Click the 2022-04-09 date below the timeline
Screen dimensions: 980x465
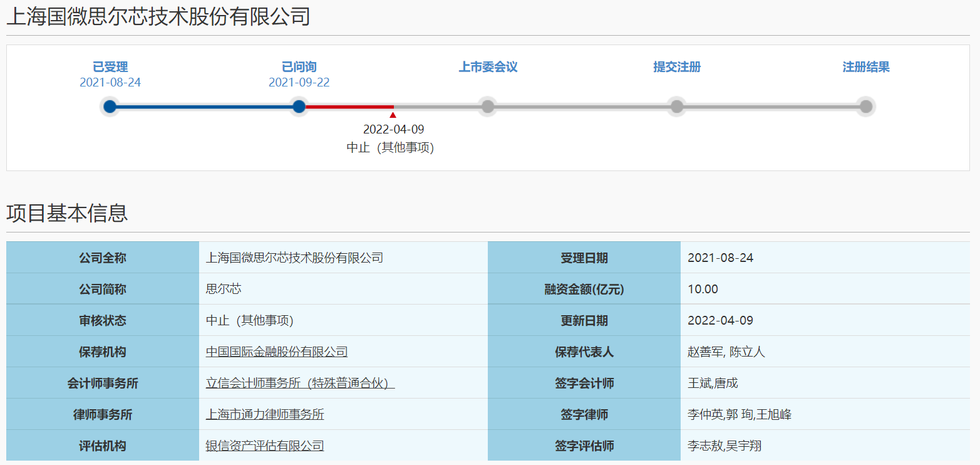pos(393,130)
